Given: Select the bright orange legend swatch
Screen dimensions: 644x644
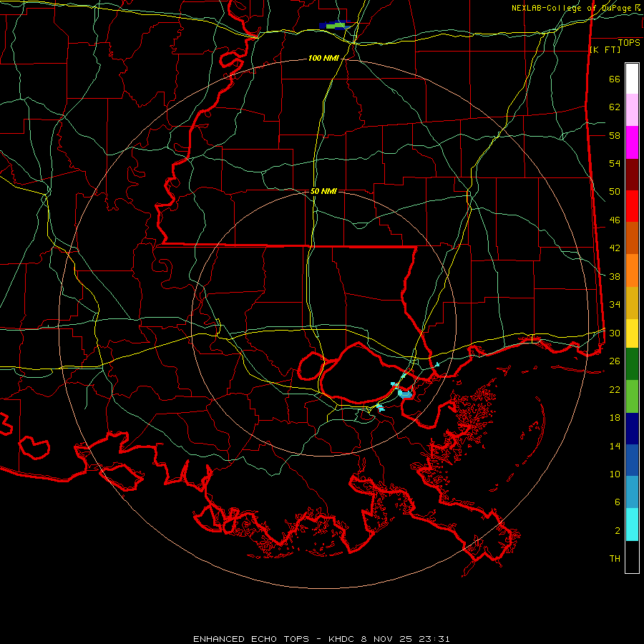Looking at the screenshot, I should tap(632, 270).
